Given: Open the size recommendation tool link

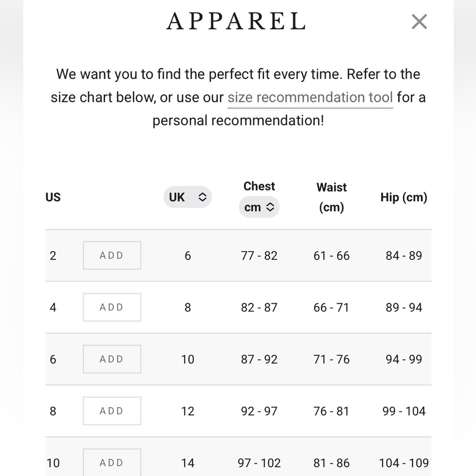Looking at the screenshot, I should click(310, 98).
